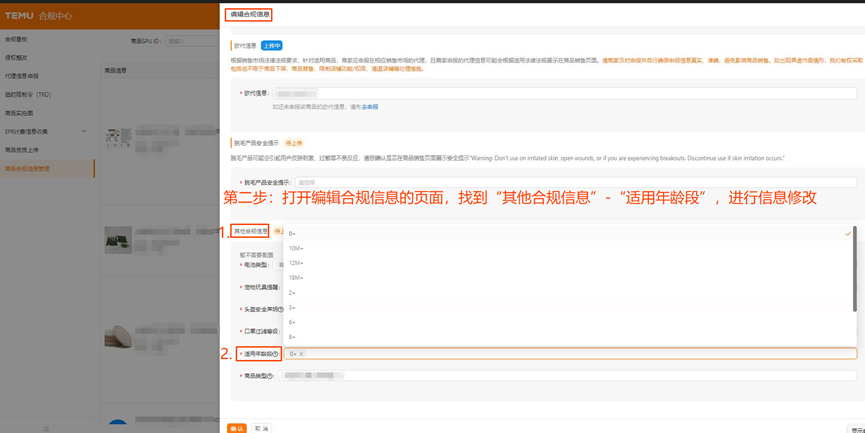Pick the 0+ option in dropdown list
Viewport: 865px width, 433px height.
292,234
